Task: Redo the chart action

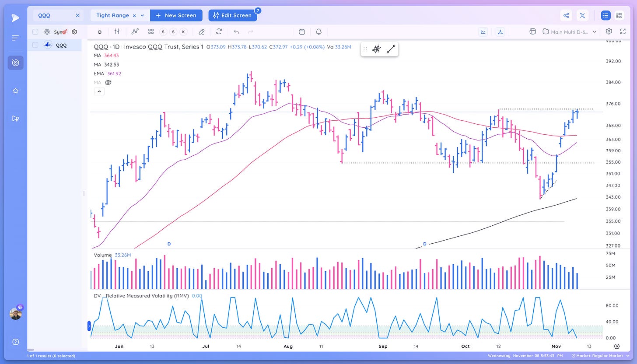Action: (x=251, y=31)
